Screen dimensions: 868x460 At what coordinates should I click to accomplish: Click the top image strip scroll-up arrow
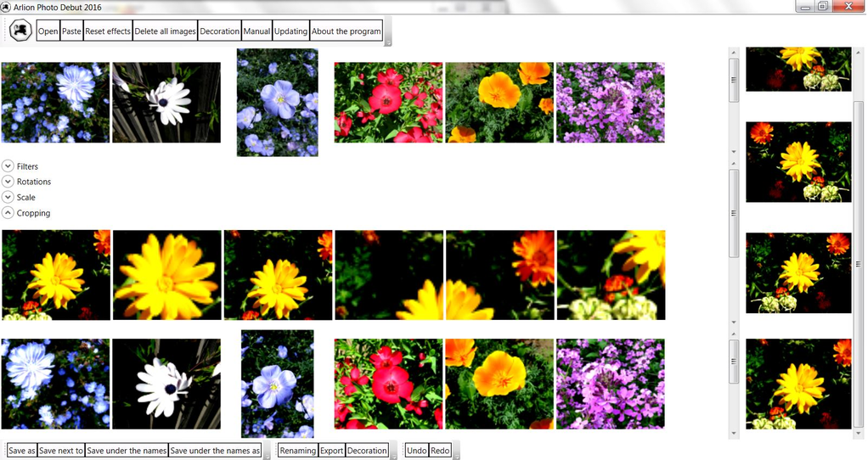pos(734,53)
